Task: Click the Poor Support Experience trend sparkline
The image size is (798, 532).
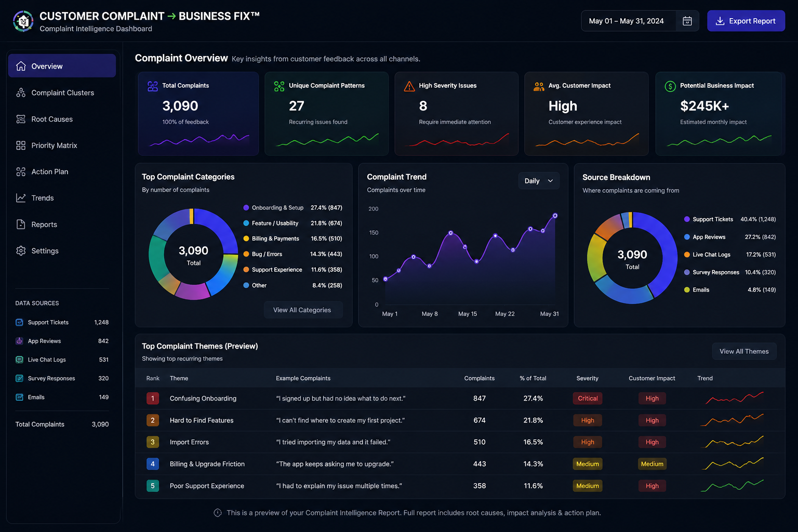Action: (x=731, y=486)
